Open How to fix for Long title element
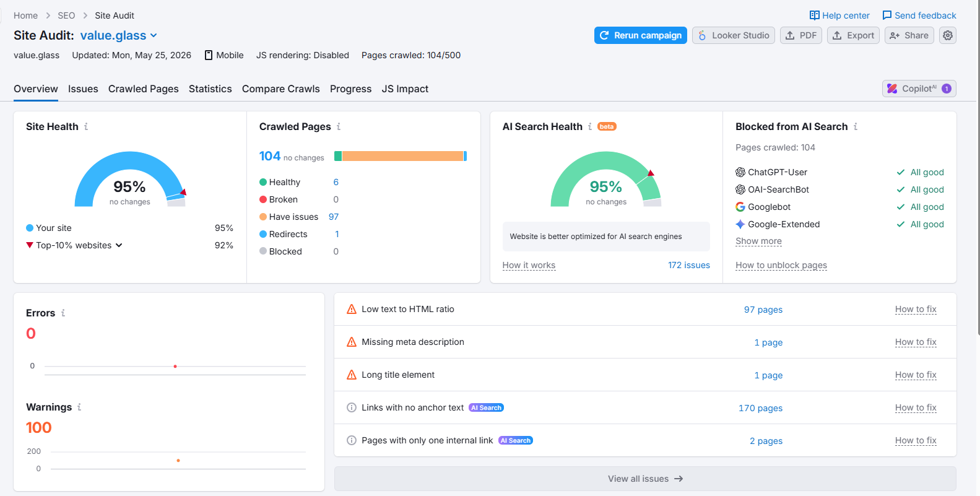The height and width of the screenshot is (496, 980). click(x=916, y=375)
